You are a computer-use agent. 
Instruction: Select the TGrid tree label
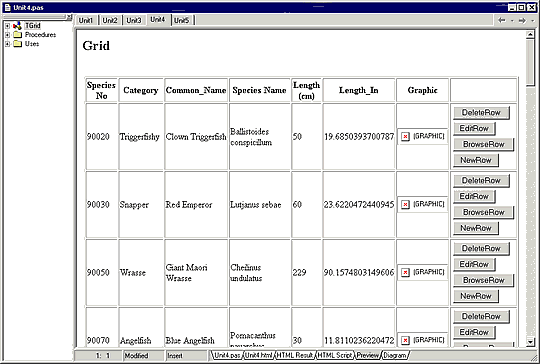point(32,26)
